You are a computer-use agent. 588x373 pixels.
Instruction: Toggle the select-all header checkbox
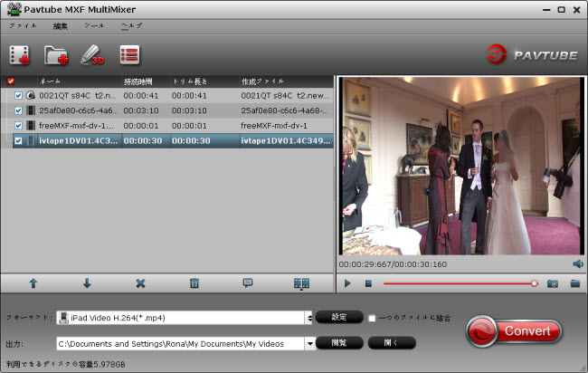coord(11,81)
